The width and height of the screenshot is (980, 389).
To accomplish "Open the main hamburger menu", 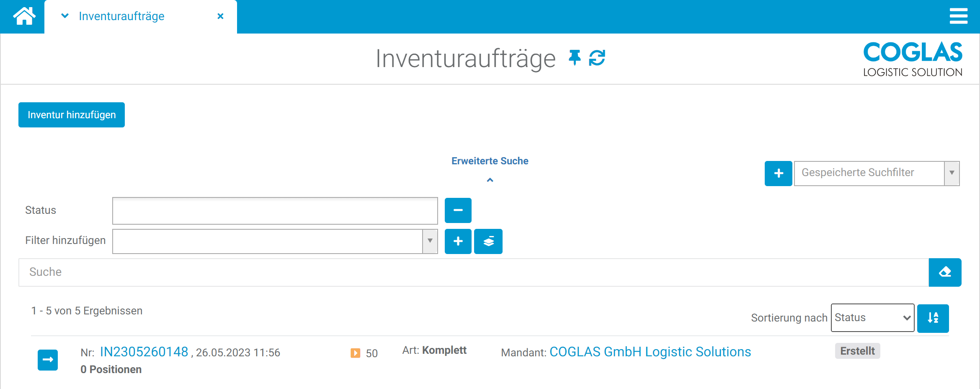I will tap(959, 16).
